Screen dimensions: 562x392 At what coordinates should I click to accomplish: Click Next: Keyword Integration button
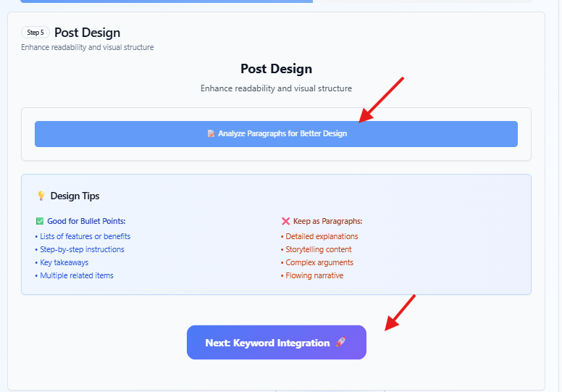click(x=277, y=342)
